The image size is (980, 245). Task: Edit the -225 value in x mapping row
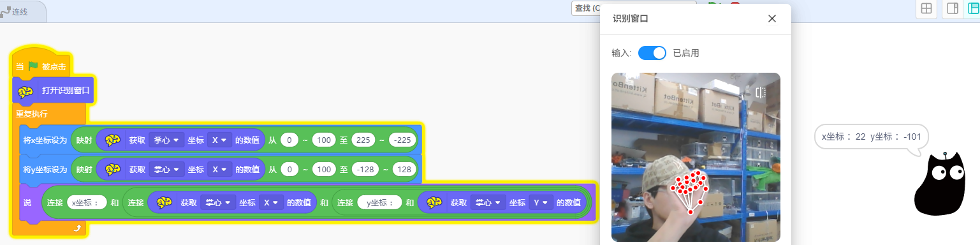tap(402, 140)
